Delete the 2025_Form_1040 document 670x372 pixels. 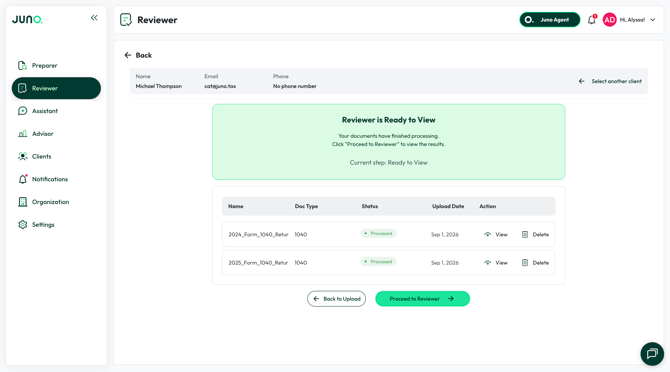(x=535, y=263)
